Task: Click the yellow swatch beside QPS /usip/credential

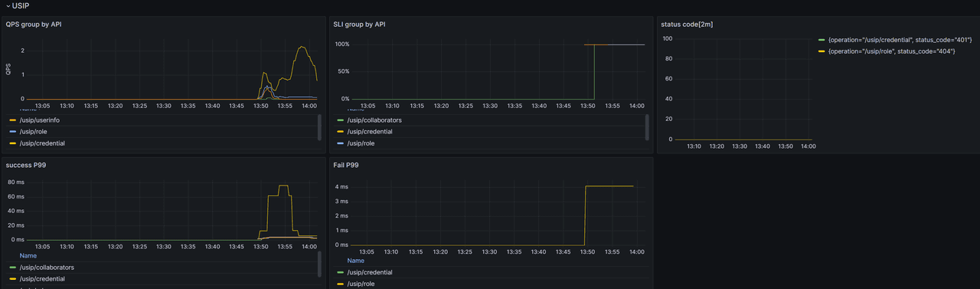Action: coord(12,143)
